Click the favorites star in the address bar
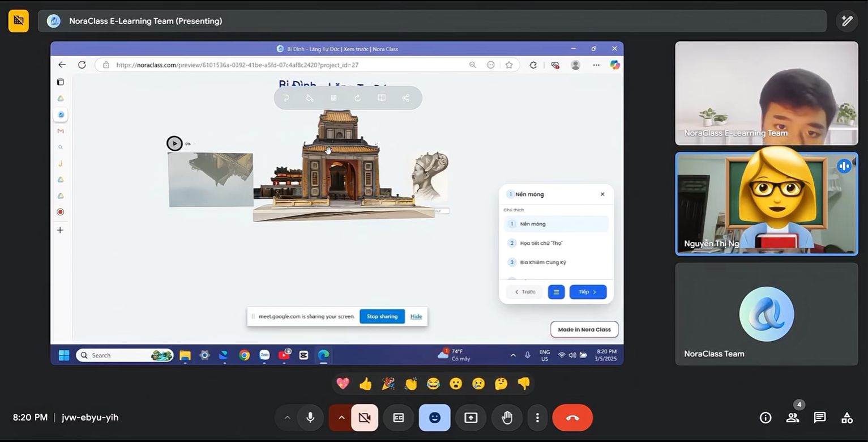This screenshot has width=868, height=442. (509, 65)
